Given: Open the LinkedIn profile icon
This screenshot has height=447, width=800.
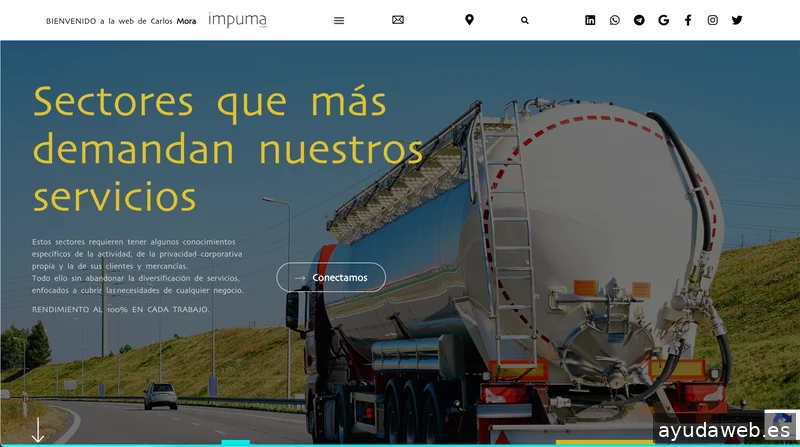Looking at the screenshot, I should (590, 20).
